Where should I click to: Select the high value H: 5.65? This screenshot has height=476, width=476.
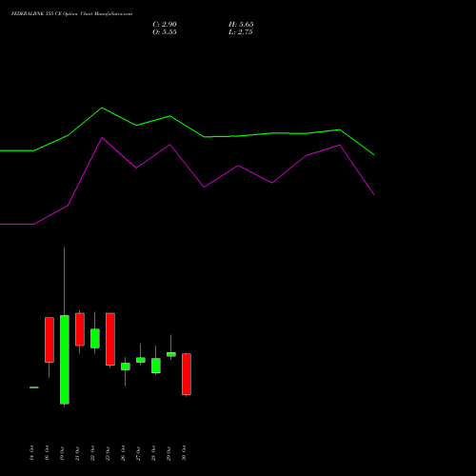pyautogui.click(x=241, y=25)
